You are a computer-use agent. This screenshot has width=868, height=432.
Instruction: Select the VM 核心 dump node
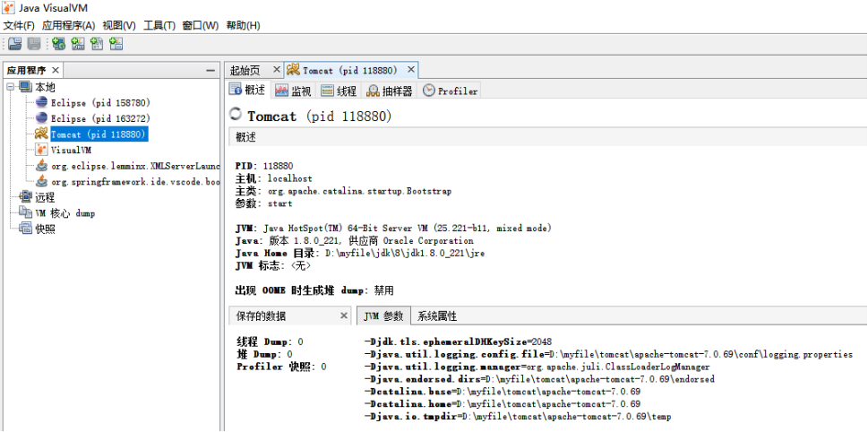point(64,212)
